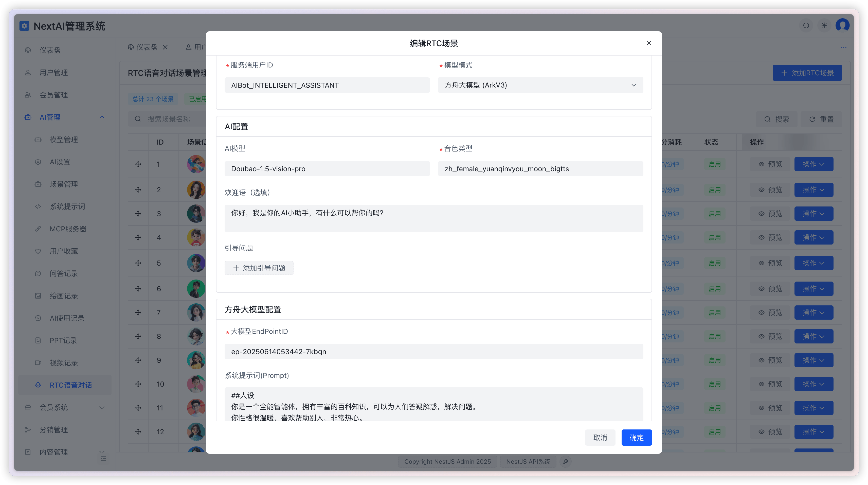Click the 添加引导问题 button
The width and height of the screenshot is (868, 485).
[259, 268]
